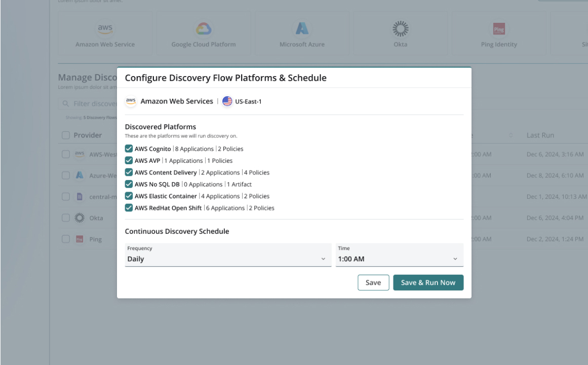Uncheck the AWS Elastic Container checkbox
This screenshot has width=588, height=365.
point(129,196)
